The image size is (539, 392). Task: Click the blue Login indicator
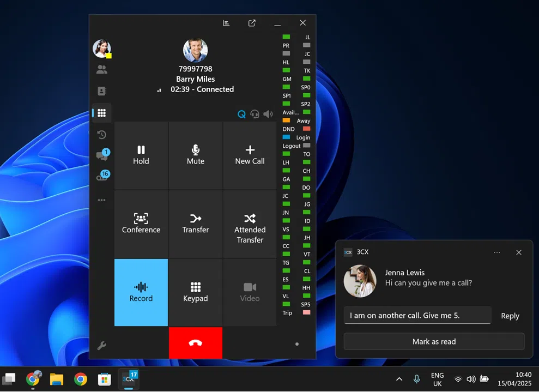[286, 137]
